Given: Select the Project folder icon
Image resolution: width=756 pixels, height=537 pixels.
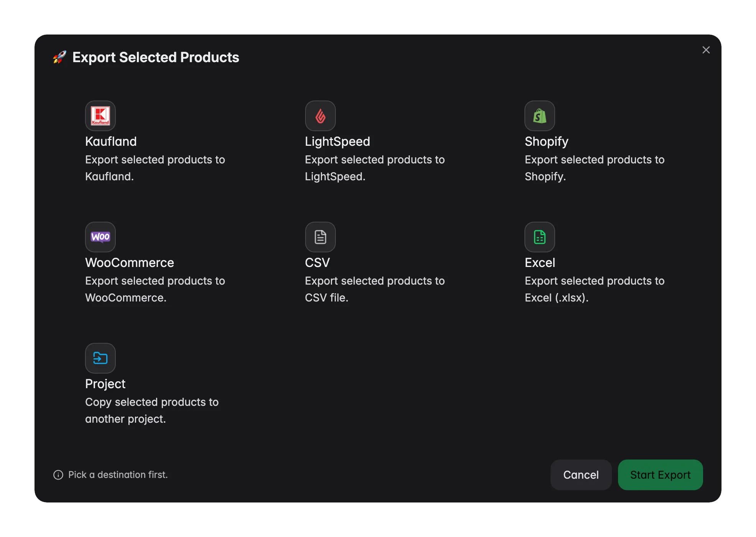Looking at the screenshot, I should [x=100, y=358].
